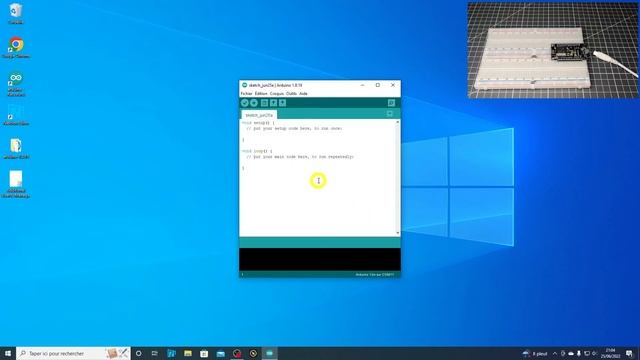The image size is (640, 360).
Task: Open the Édition menu
Action: click(x=261, y=93)
